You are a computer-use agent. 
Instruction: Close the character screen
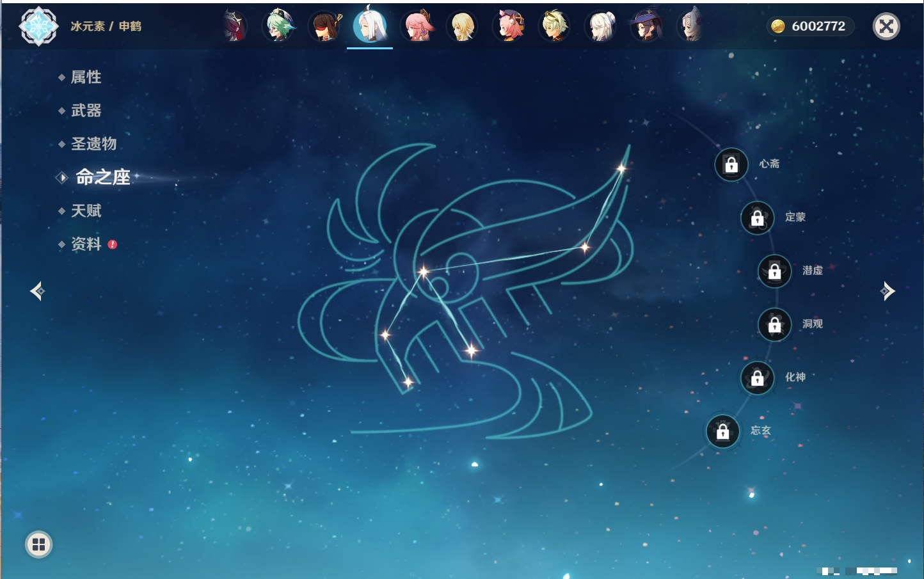[886, 26]
